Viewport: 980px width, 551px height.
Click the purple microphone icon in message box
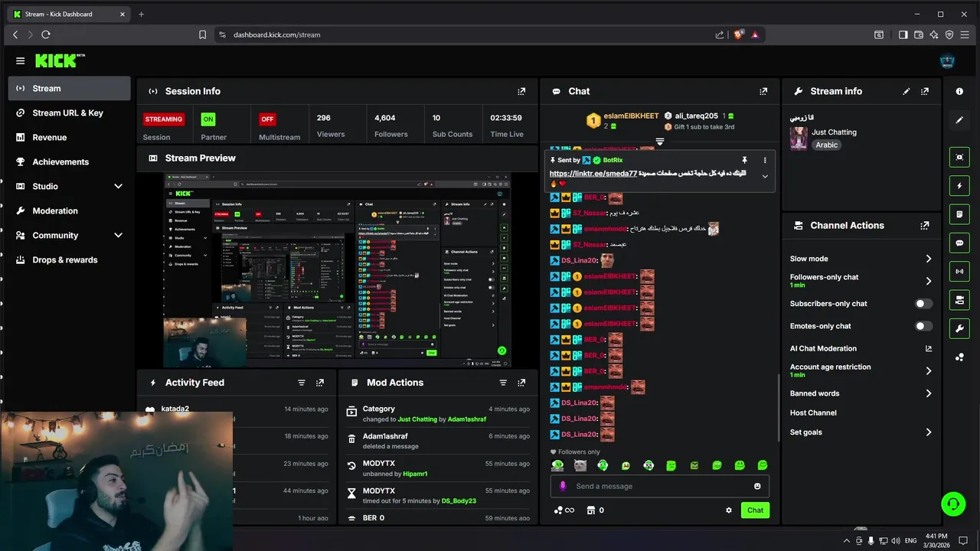[563, 487]
